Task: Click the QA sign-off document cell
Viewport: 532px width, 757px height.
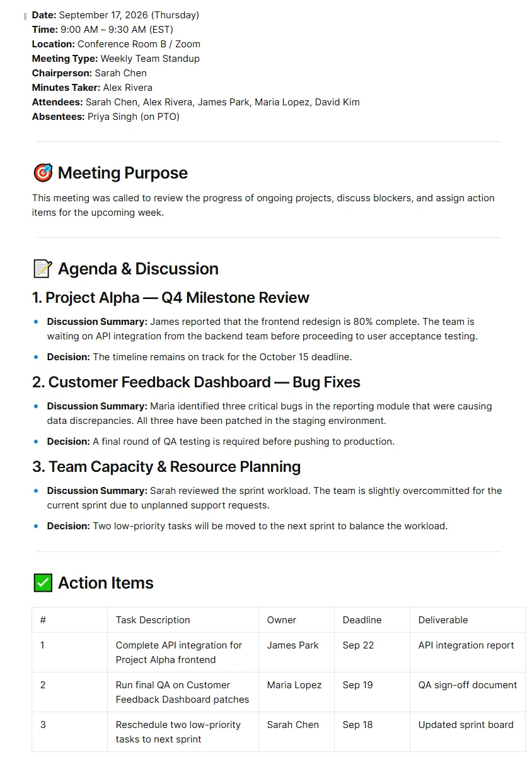Action: pos(468,692)
